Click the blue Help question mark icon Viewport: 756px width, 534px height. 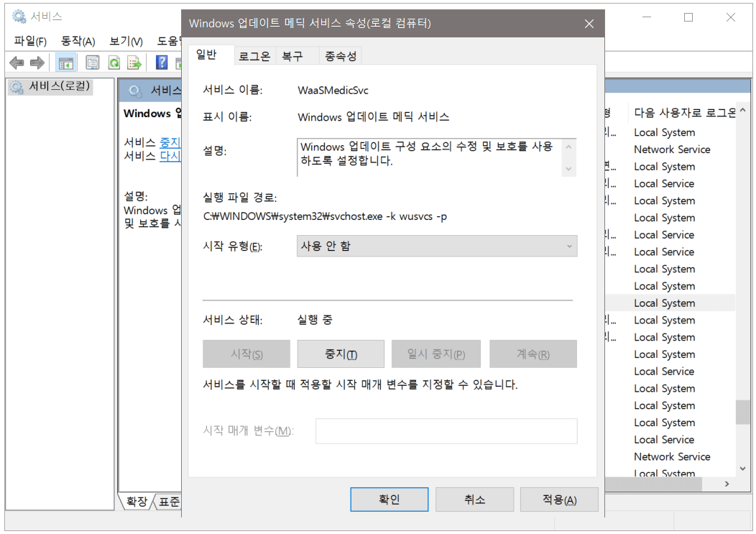(x=162, y=63)
